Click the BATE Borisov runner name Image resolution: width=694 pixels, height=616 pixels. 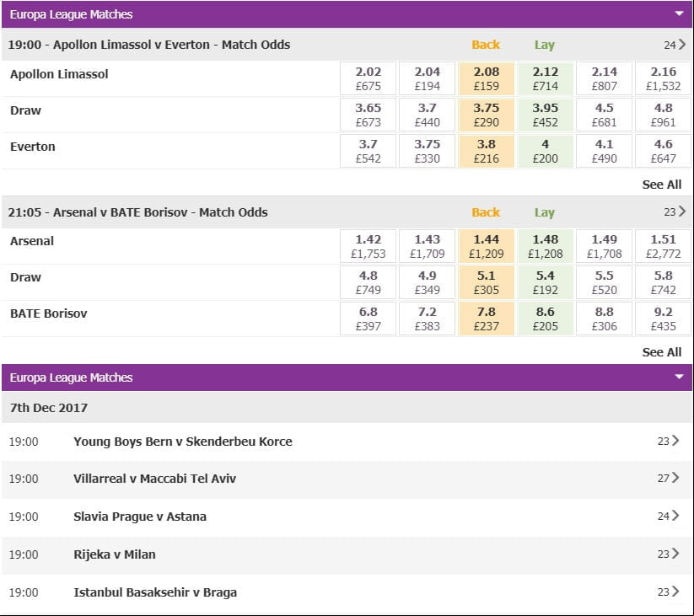point(49,313)
